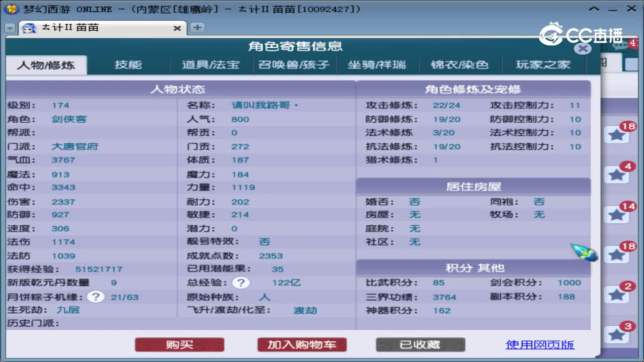Open 使用网页版 link
This screenshot has height=362, width=644.
[x=540, y=345]
